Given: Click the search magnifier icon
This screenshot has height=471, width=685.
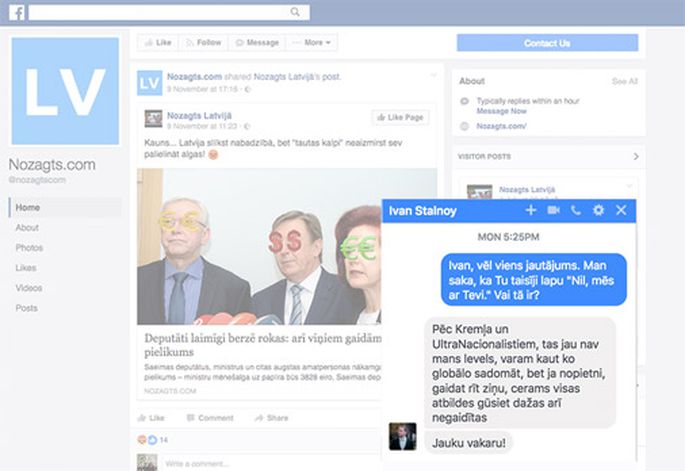Looking at the screenshot, I should 295,12.
